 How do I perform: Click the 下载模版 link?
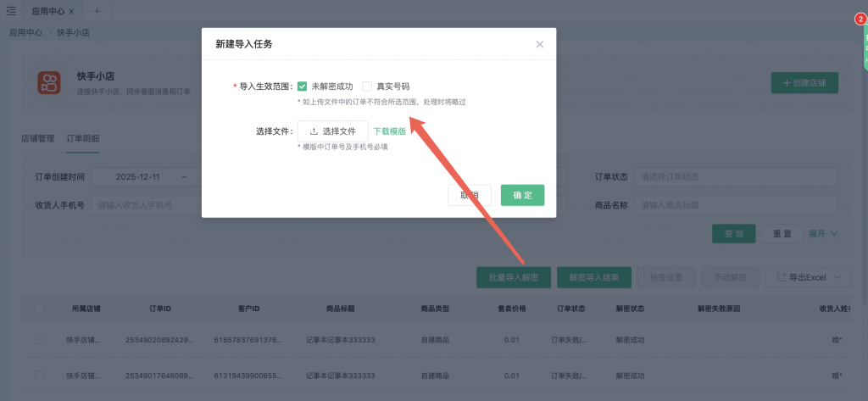(390, 131)
